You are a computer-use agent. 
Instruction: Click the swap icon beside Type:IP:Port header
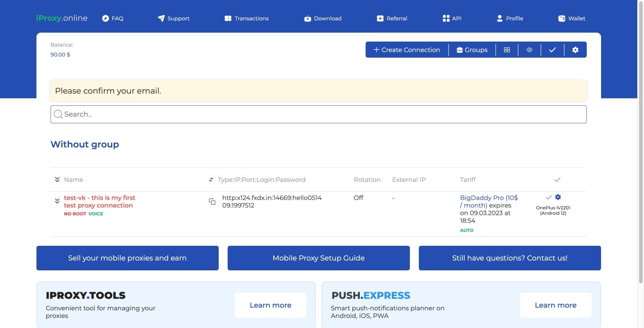click(x=211, y=180)
